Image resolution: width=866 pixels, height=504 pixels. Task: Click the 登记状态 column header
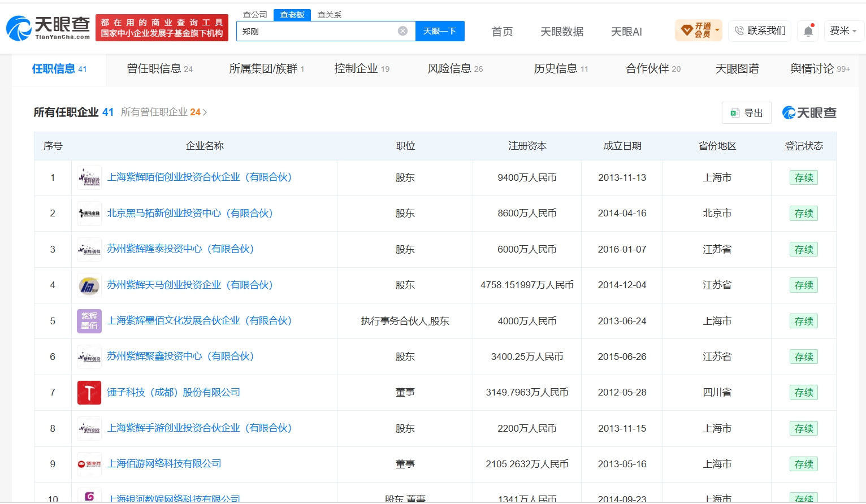tap(804, 146)
